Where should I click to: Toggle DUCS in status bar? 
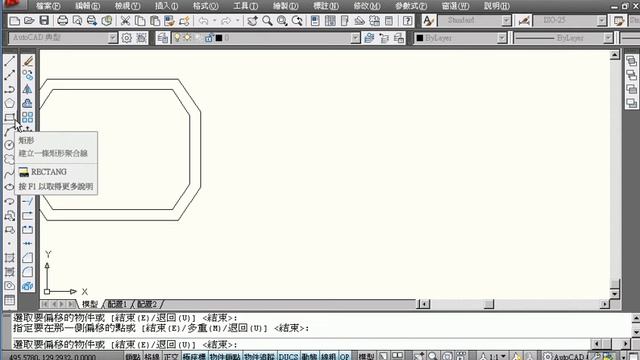(288, 357)
